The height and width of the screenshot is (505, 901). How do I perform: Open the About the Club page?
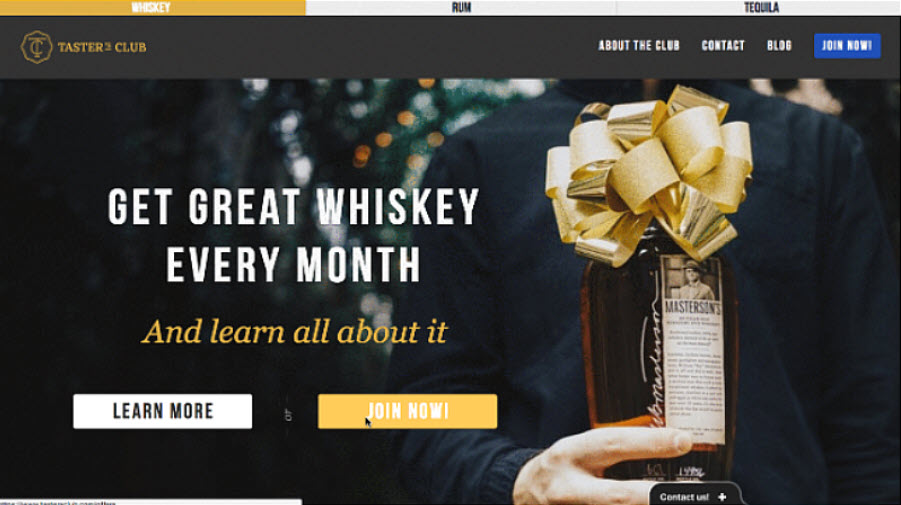click(639, 45)
